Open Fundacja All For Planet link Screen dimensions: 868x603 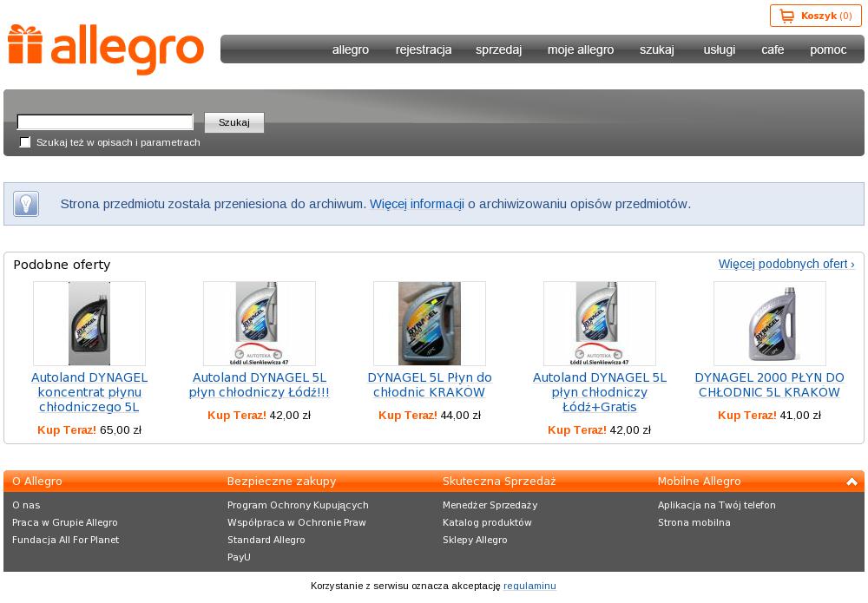point(65,540)
